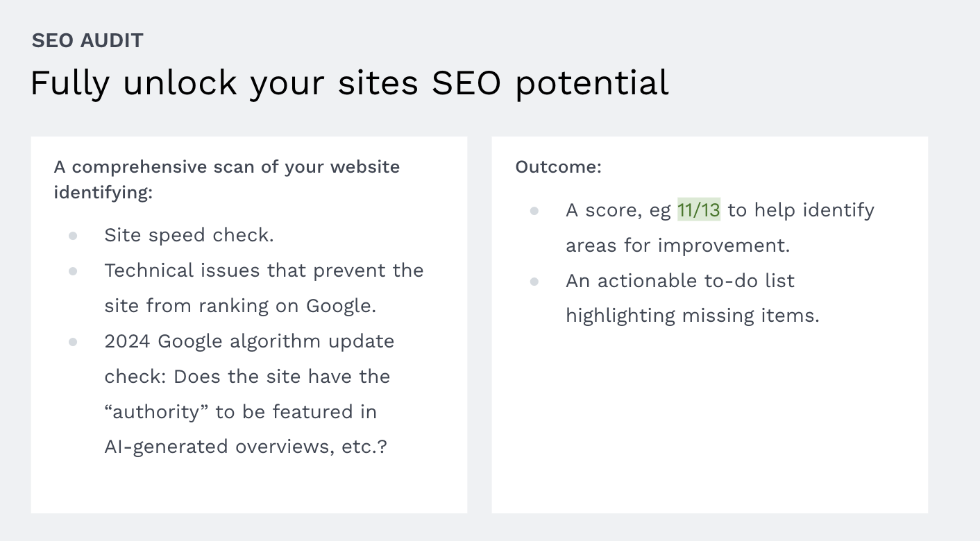This screenshot has width=980, height=541.
Task: Click the SEO AUDIT label
Action: (87, 41)
